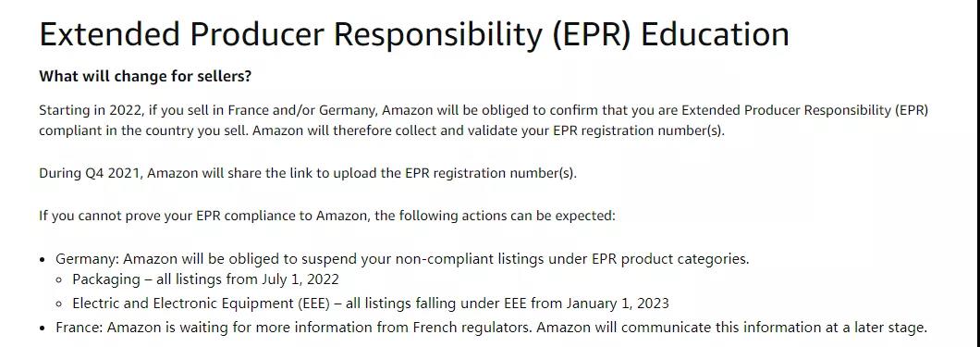Click the France bullet about French regulators

click(492, 328)
